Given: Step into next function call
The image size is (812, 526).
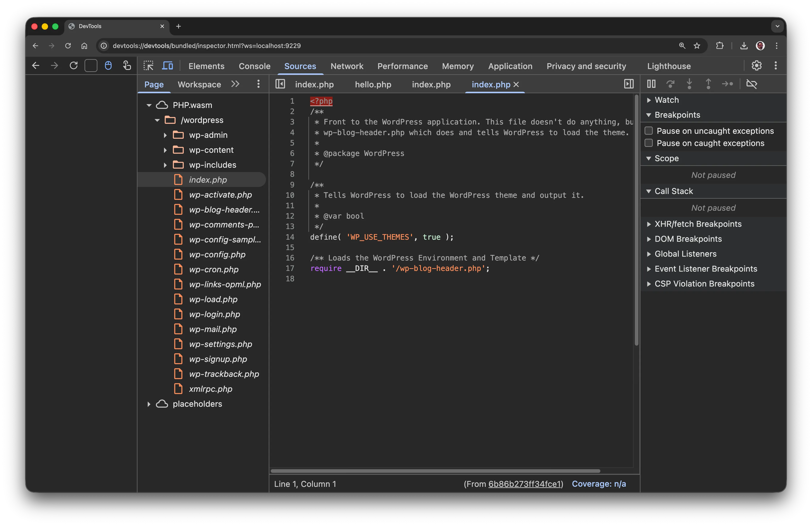Looking at the screenshot, I should coord(689,84).
